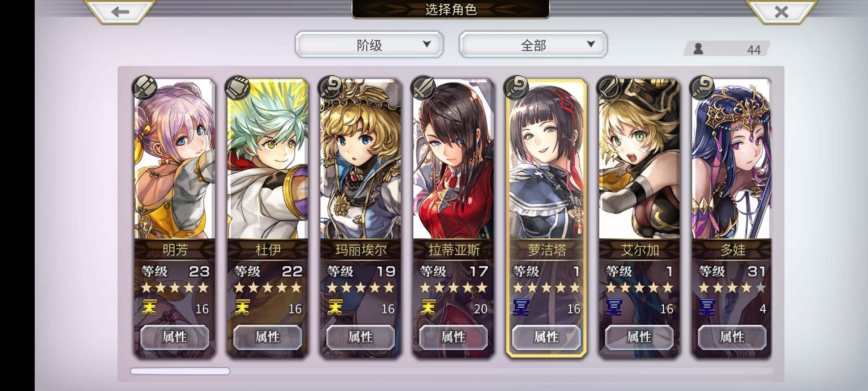868x391 pixels.
Task: Tap the 天 element badge on 玛丽埃尔
Action: click(335, 308)
